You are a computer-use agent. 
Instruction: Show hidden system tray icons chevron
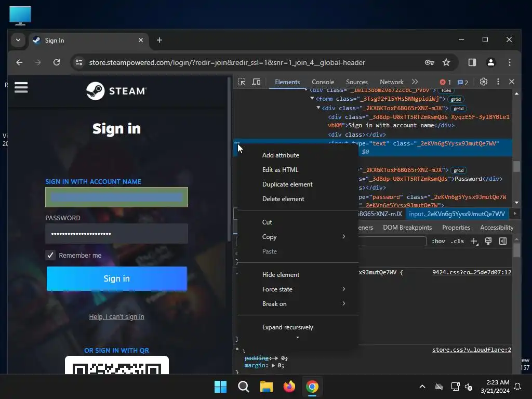pos(422,387)
